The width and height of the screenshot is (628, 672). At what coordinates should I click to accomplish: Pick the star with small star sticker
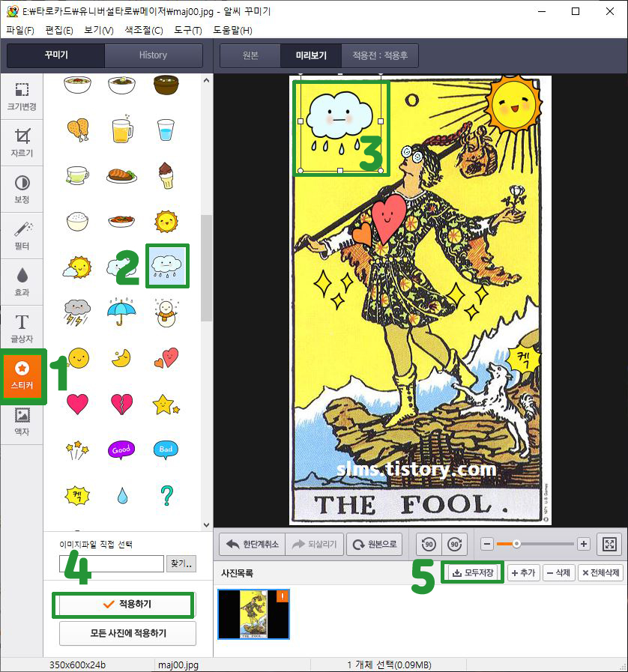point(166,404)
